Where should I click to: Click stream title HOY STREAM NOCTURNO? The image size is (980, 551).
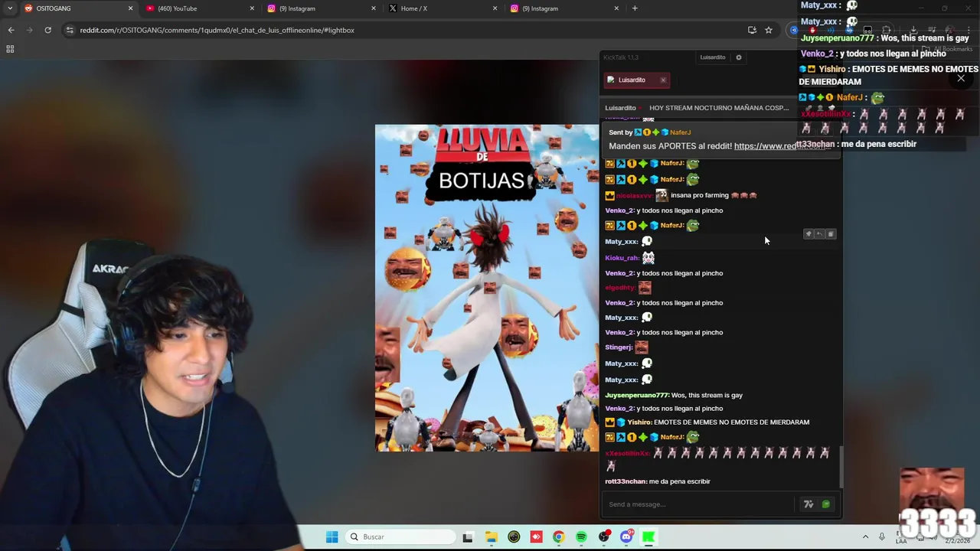(x=718, y=108)
